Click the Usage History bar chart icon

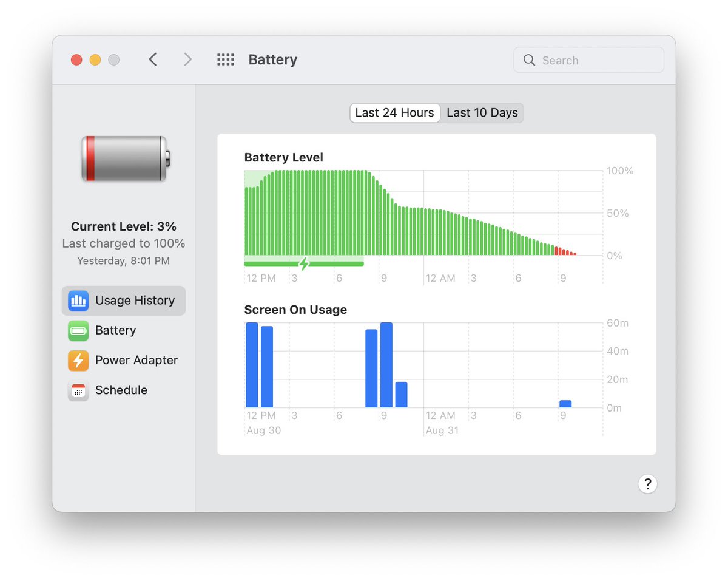(x=78, y=301)
